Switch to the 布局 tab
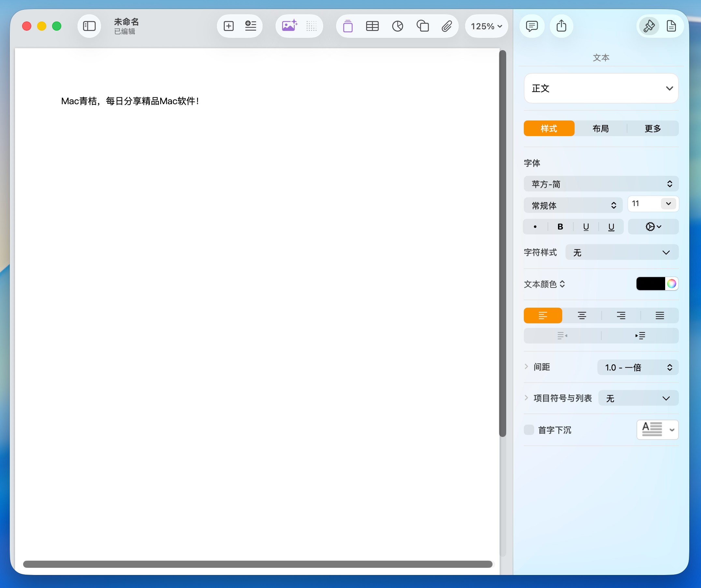Image resolution: width=701 pixels, height=588 pixels. tap(601, 129)
